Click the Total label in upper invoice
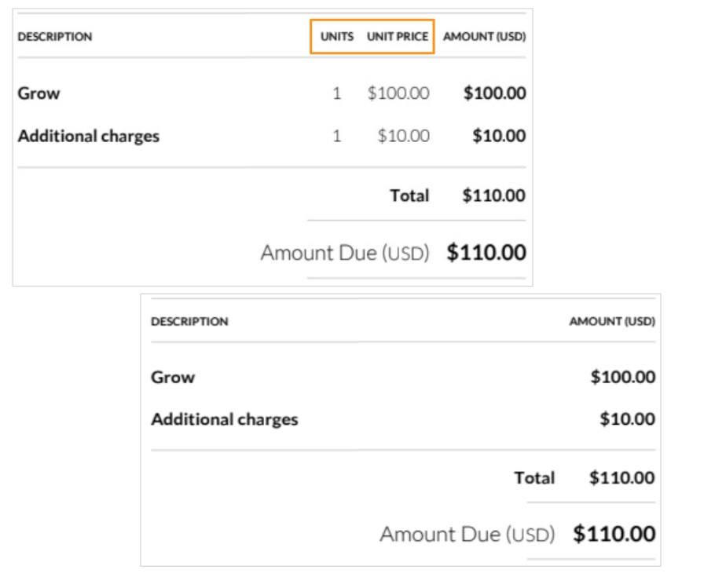Screen dimensions: 704x588 (x=409, y=195)
